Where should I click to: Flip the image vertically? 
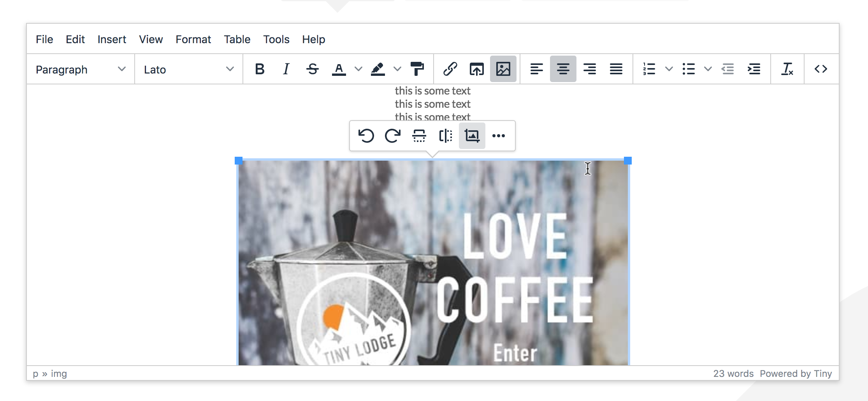419,136
